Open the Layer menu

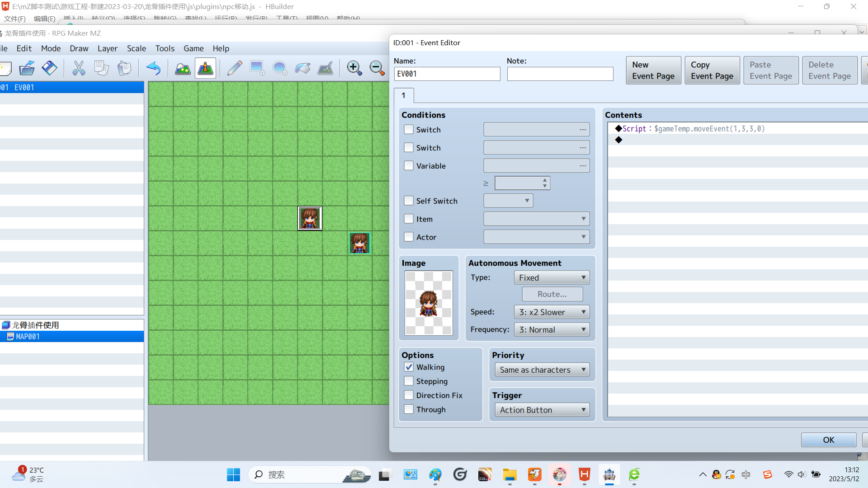(107, 48)
